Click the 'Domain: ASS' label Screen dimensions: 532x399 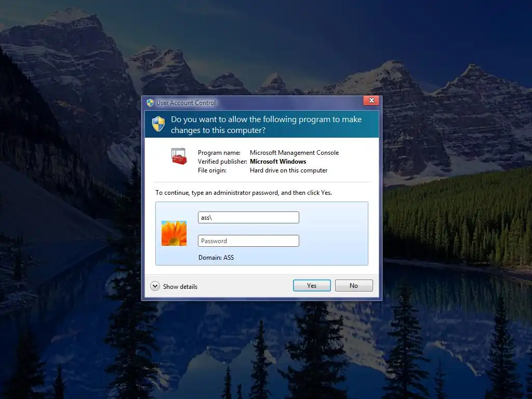tap(216, 258)
